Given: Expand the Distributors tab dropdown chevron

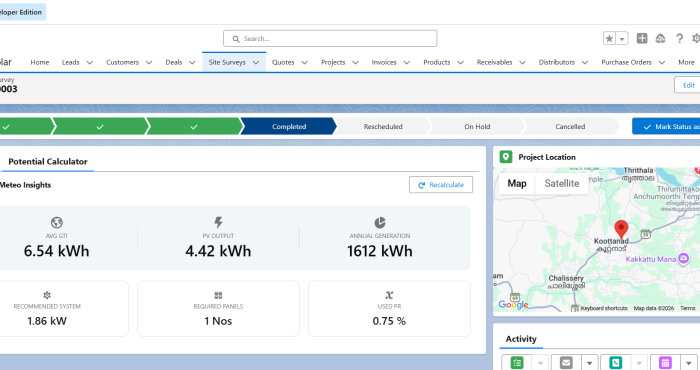Looking at the screenshot, I should tap(585, 62).
